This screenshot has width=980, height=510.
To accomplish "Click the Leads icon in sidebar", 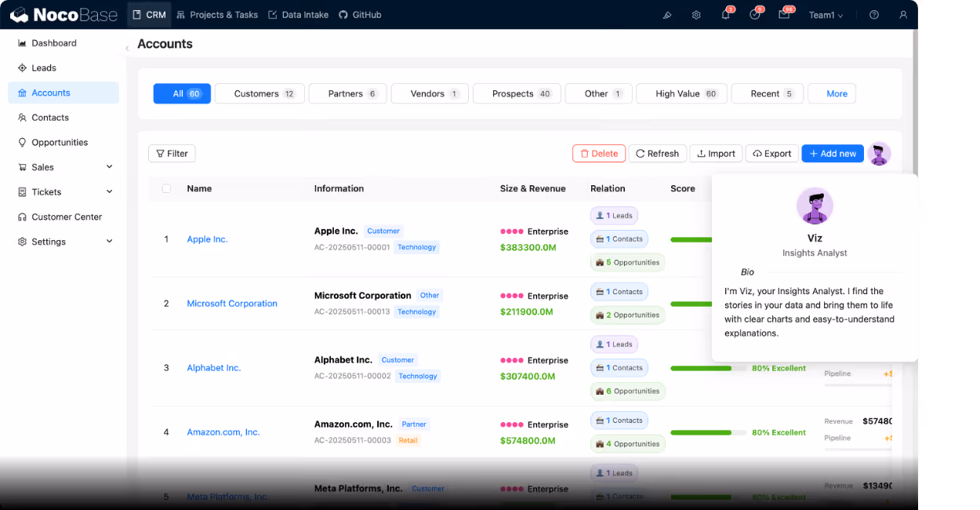I will pos(22,68).
